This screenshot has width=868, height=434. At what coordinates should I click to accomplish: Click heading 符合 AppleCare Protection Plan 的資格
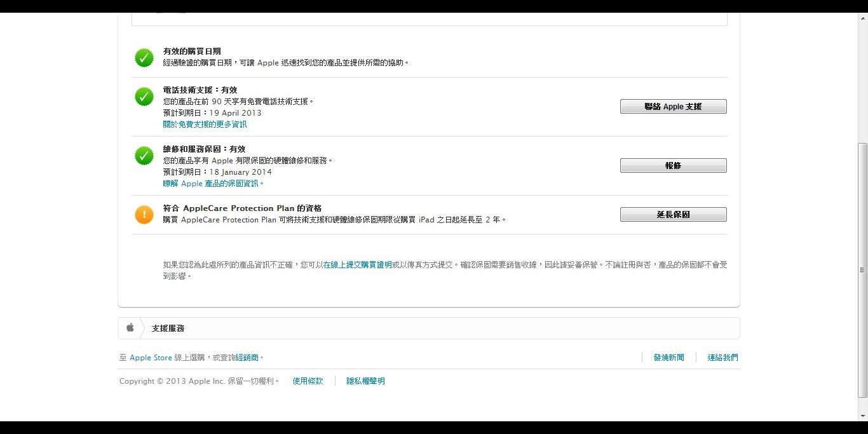coord(242,208)
